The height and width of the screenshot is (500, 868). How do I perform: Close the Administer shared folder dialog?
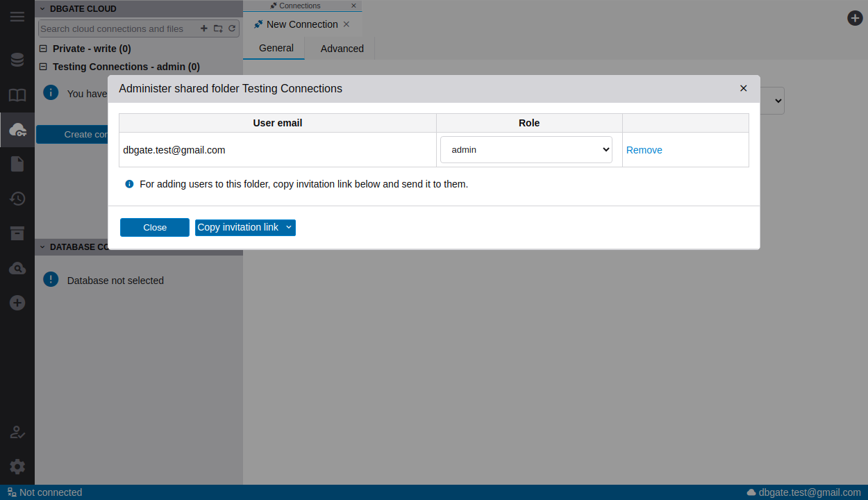click(743, 88)
